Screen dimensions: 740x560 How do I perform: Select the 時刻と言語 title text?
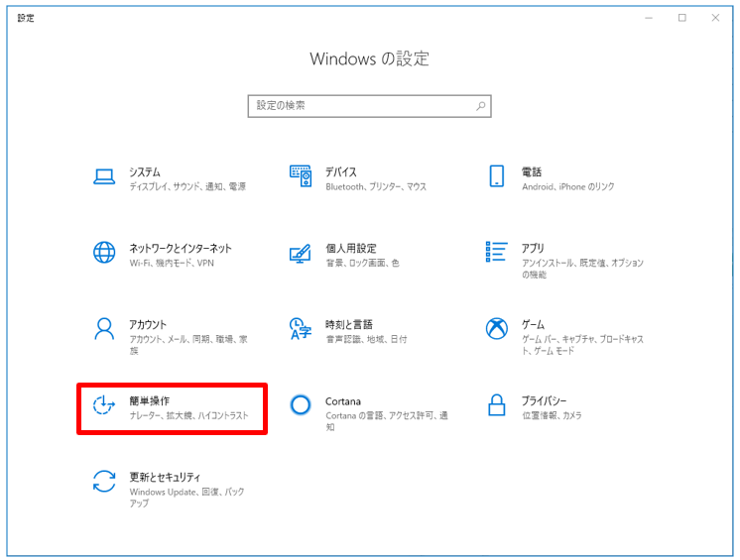tap(349, 324)
